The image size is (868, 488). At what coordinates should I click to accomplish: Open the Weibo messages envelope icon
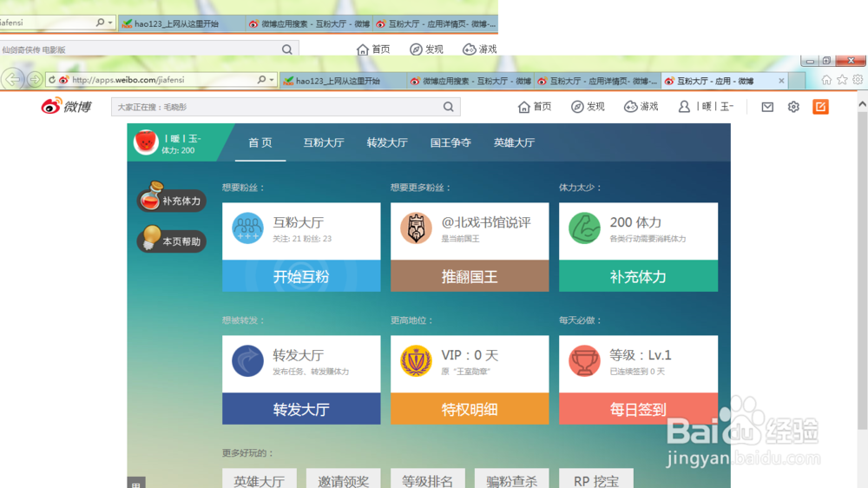(x=767, y=107)
